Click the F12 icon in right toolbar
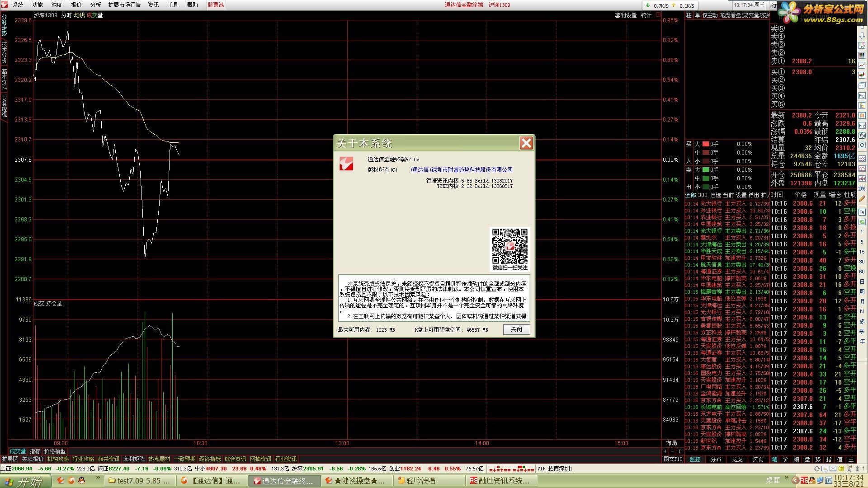The width and height of the screenshot is (868, 488). pos(862,125)
